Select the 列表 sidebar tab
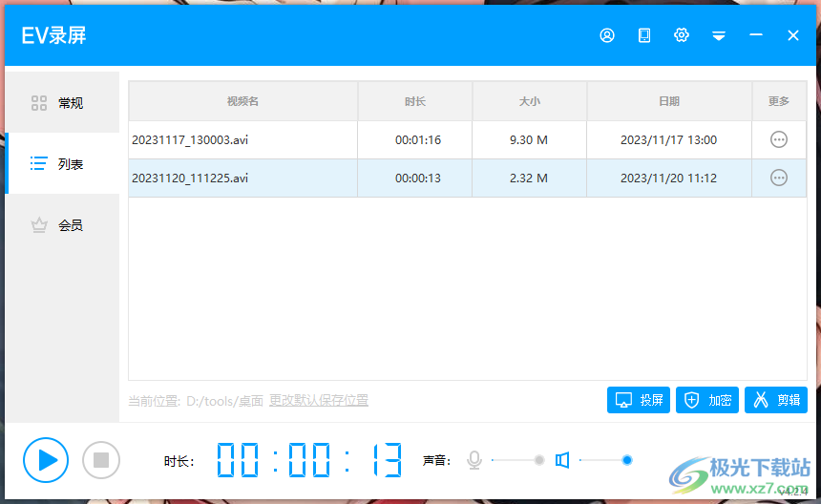Viewport: 821px width, 504px height. point(62,164)
